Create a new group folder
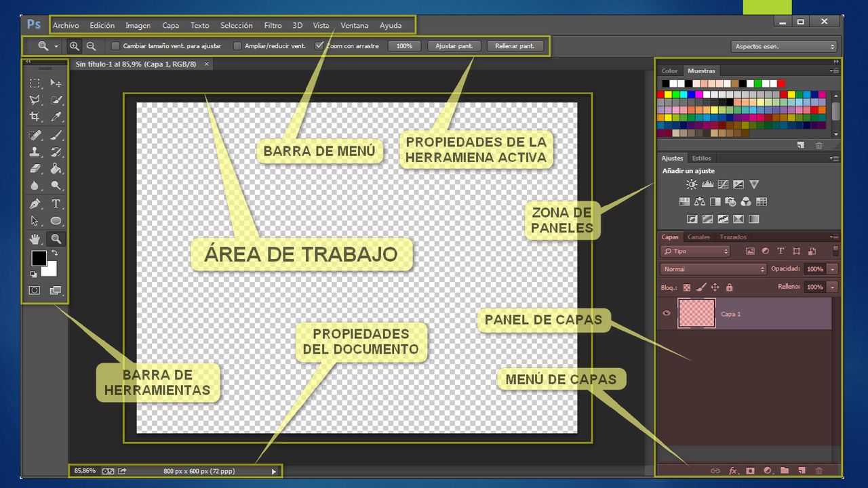868x488 pixels. point(785,470)
